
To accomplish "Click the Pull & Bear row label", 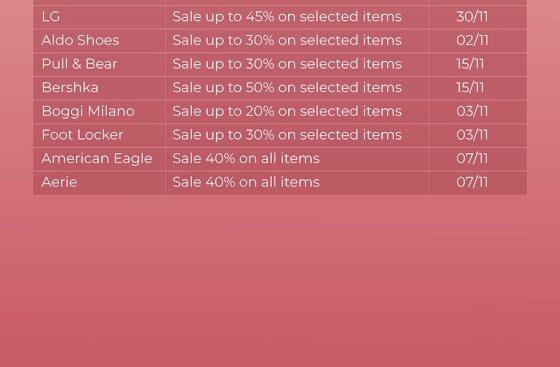I will tap(79, 64).
